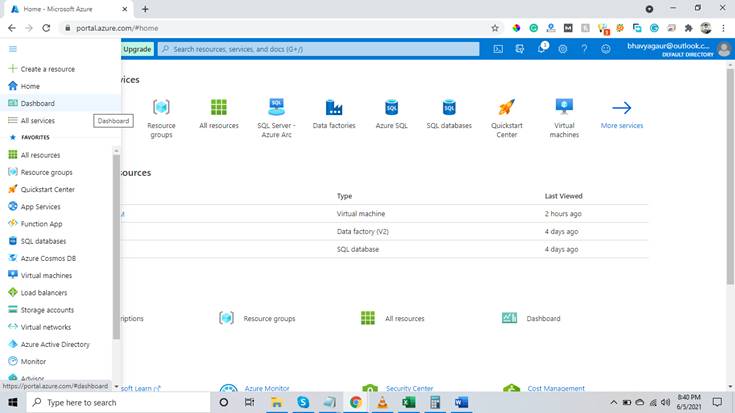Open VLC player from the taskbar
Viewport: 735px width, 413px height.
pos(382,402)
